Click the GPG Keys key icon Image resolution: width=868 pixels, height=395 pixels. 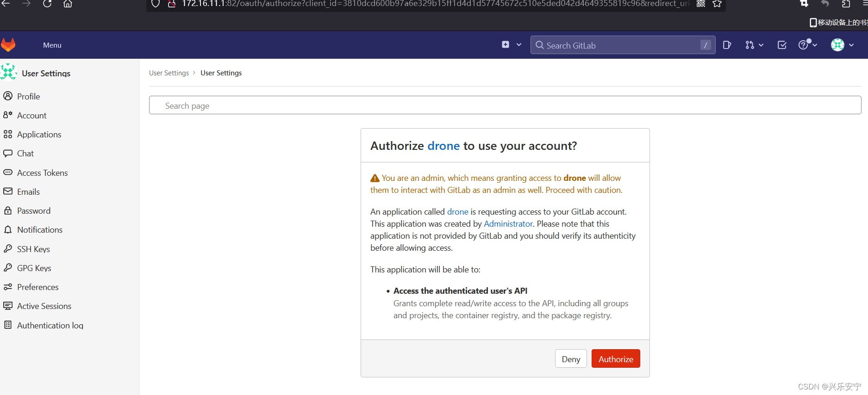pyautogui.click(x=8, y=267)
